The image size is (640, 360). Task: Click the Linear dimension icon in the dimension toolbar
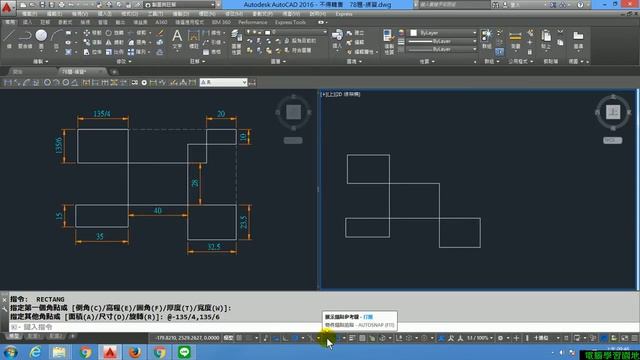point(7,82)
